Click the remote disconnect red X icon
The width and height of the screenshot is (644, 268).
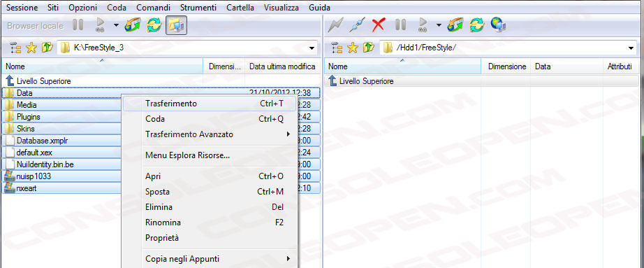[378, 25]
